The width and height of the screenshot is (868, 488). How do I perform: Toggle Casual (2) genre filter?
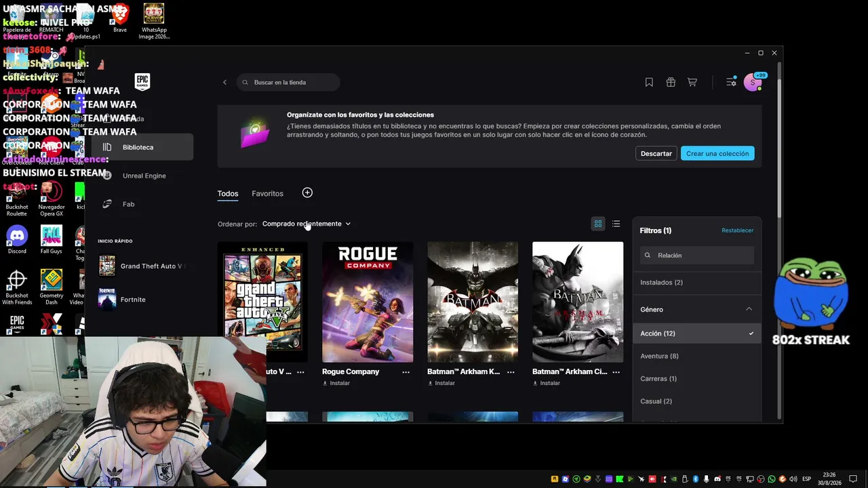[x=697, y=401]
